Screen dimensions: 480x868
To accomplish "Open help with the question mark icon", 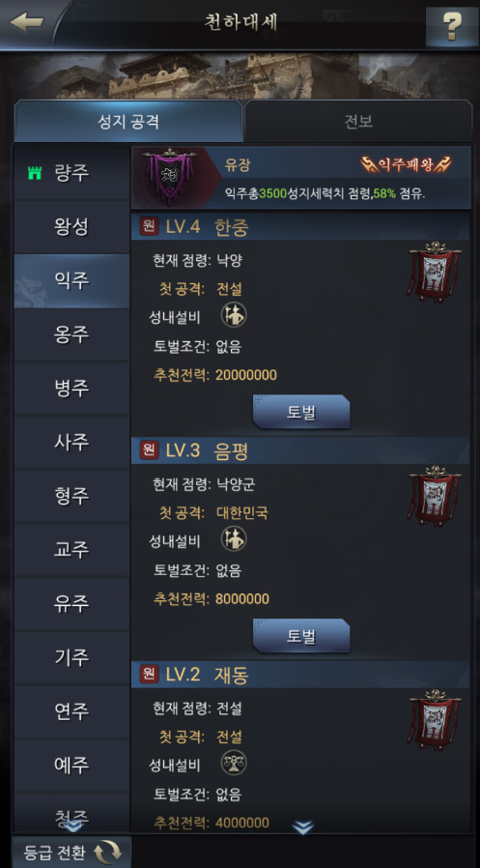I will coord(451,25).
